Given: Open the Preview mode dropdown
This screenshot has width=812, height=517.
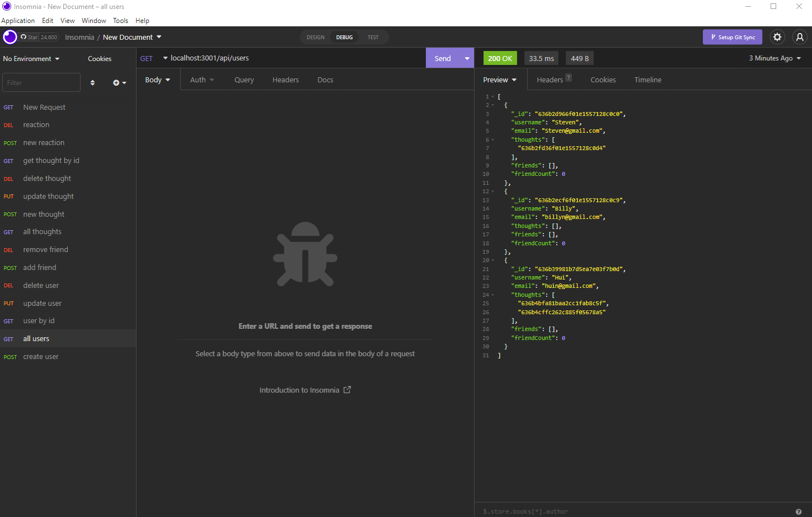Looking at the screenshot, I should click(499, 80).
